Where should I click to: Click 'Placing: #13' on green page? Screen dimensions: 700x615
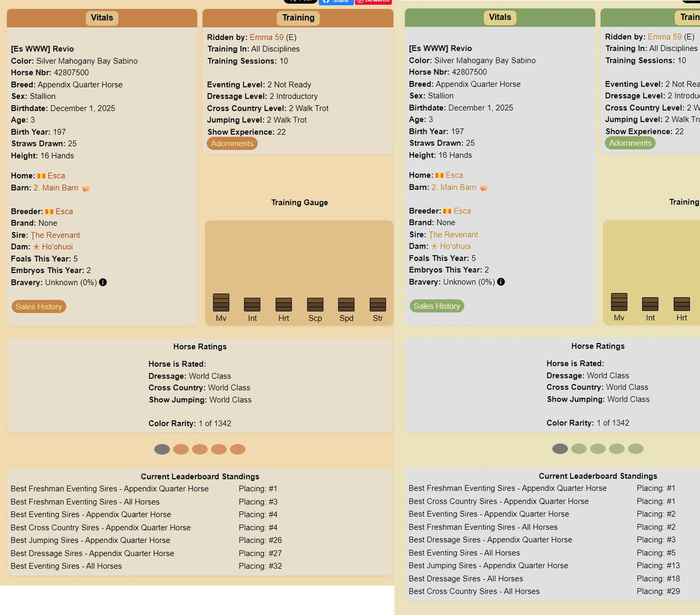tap(658, 566)
